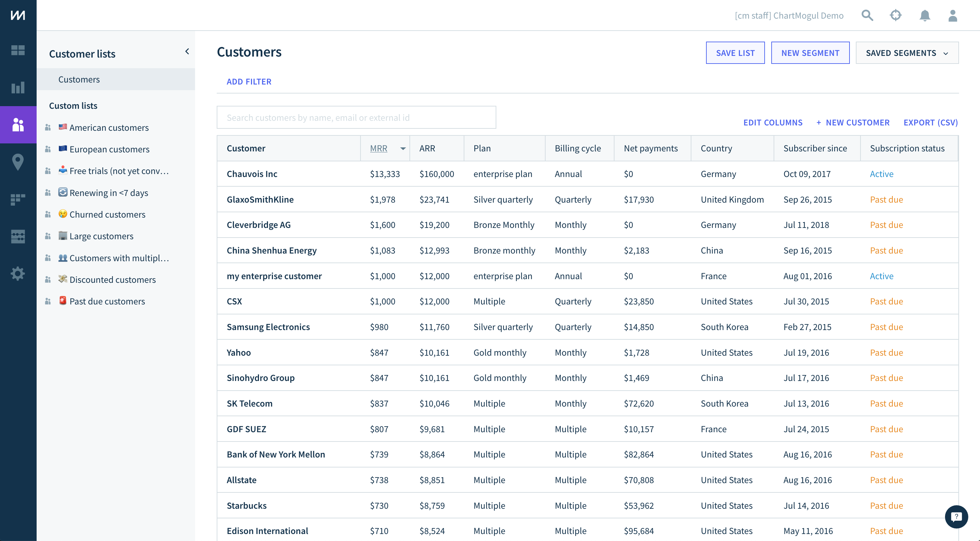
Task: Open the Saved Segments dropdown
Action: [907, 53]
